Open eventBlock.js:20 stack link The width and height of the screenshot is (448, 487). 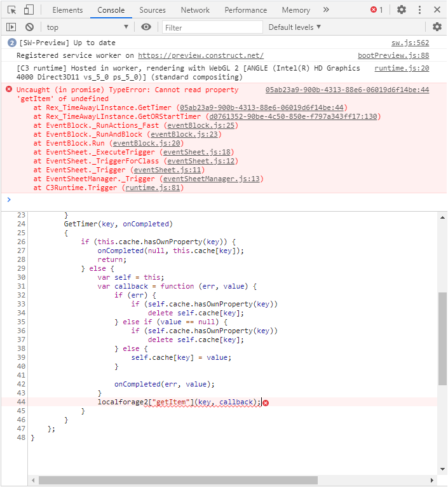[147, 143]
